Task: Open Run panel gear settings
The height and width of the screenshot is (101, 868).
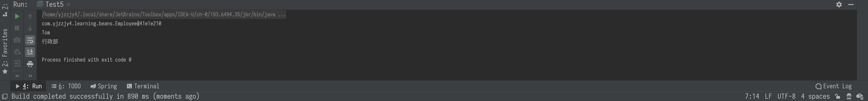Action: point(839,4)
